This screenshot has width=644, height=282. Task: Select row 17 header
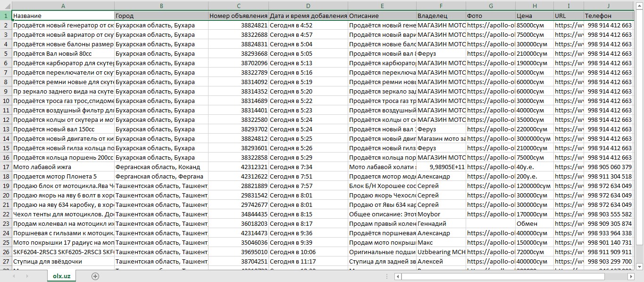coord(6,167)
